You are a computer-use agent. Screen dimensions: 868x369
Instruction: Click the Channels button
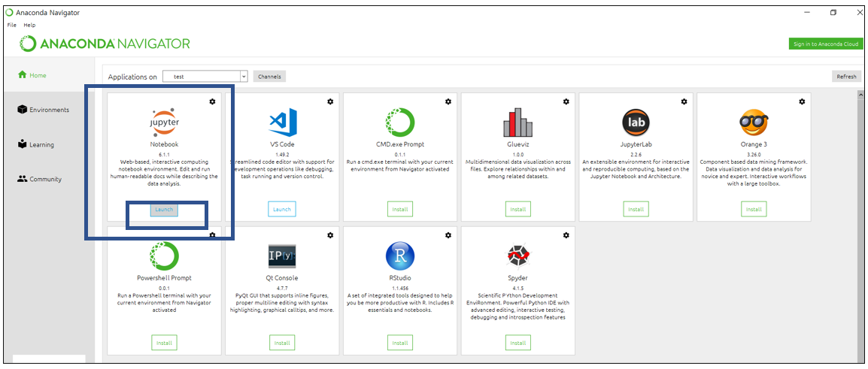coord(269,77)
